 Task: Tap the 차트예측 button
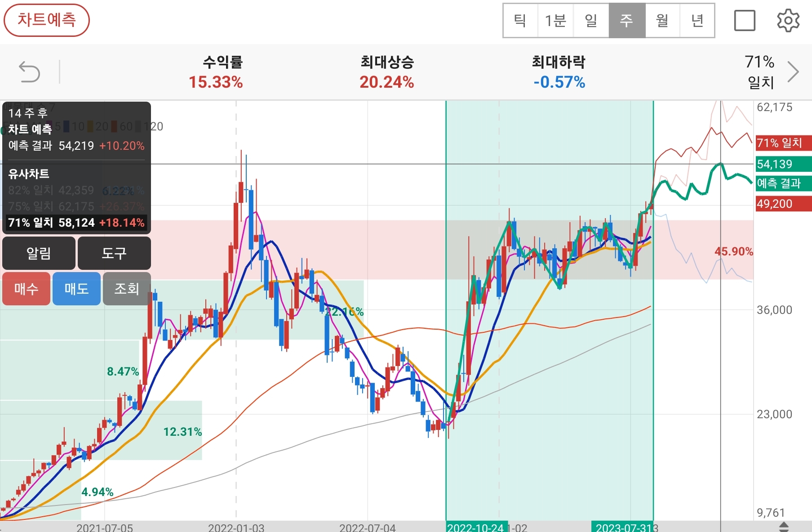coord(47,20)
